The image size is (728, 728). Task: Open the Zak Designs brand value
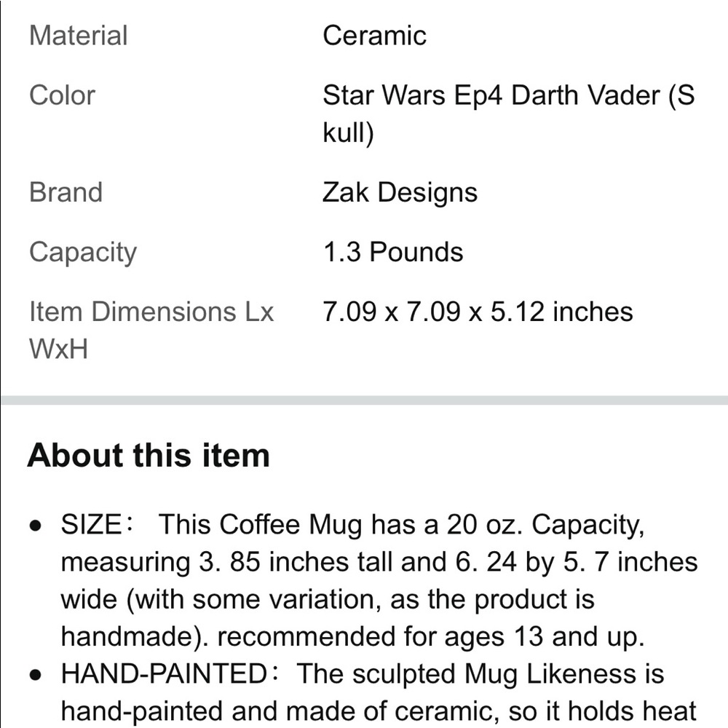click(400, 192)
